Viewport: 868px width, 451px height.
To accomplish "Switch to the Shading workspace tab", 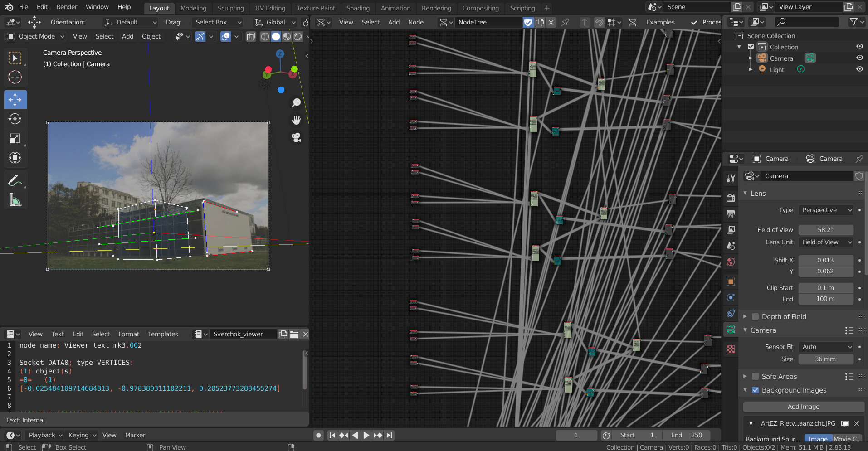I will coord(358,8).
